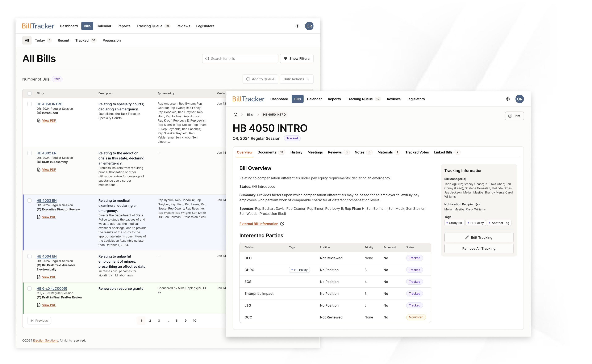This screenshot has height=364, width=592.
Task: Select the Tracked sub-tab in All Bills
Action: 86,41
